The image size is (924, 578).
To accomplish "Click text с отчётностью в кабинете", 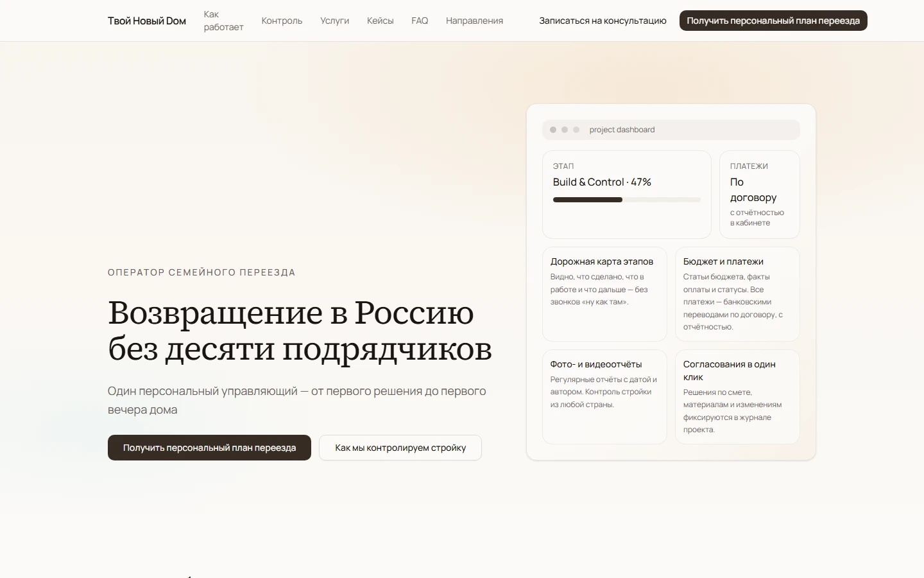I will pyautogui.click(x=757, y=218).
